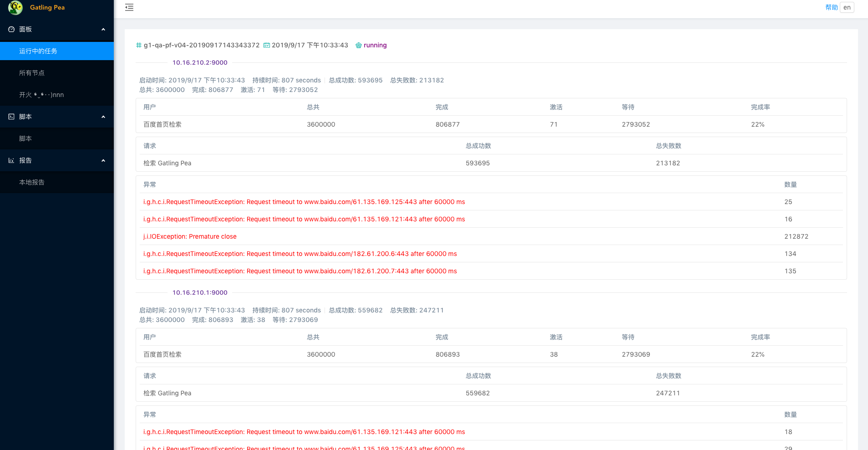Viewport: 868px width, 450px height.
Task: Open the 脚本 submenu item
Action: 57,138
